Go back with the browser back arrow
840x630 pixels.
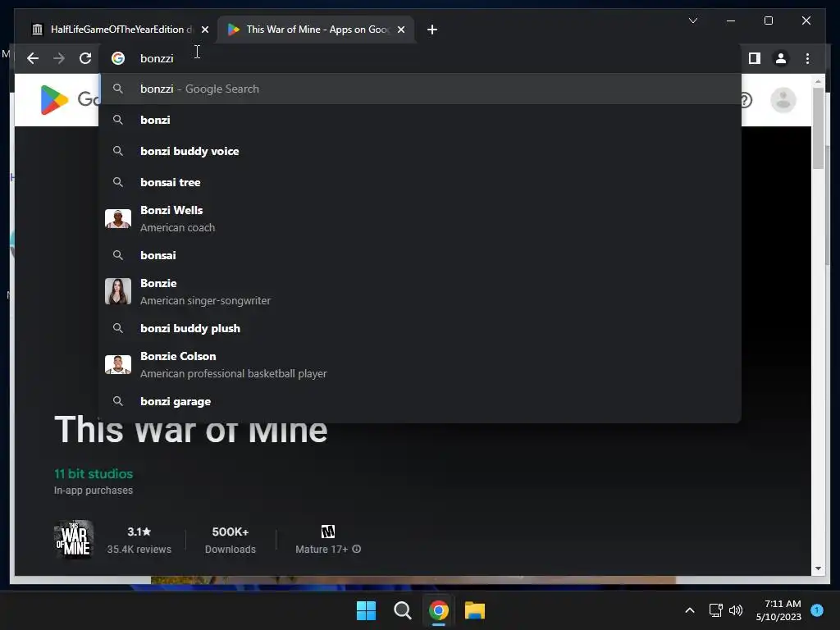click(33, 58)
